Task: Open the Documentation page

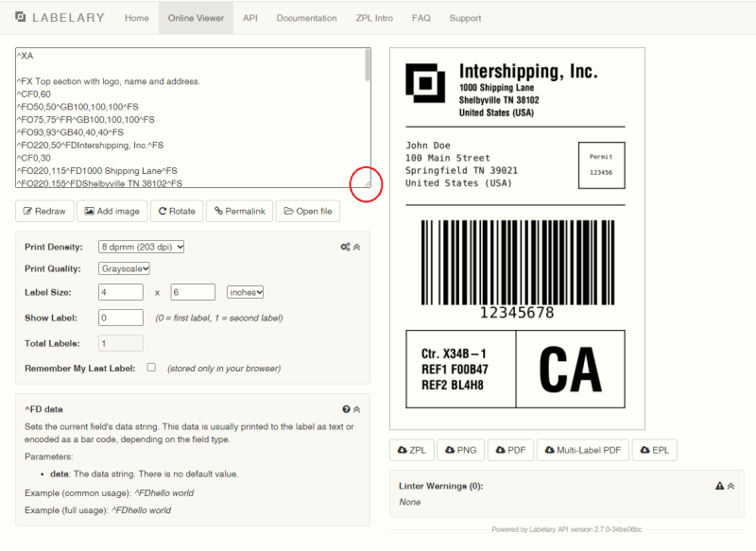Action: click(x=306, y=18)
